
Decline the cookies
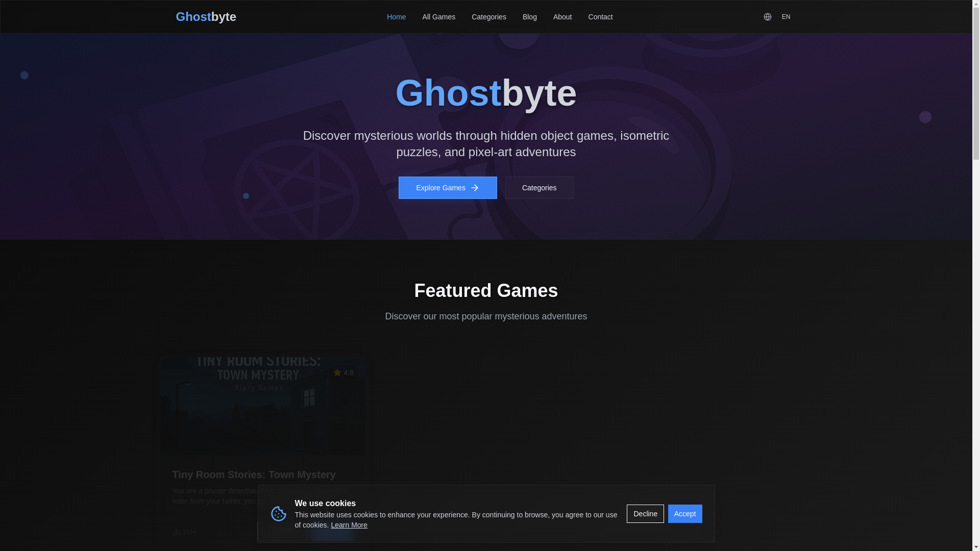(x=645, y=514)
